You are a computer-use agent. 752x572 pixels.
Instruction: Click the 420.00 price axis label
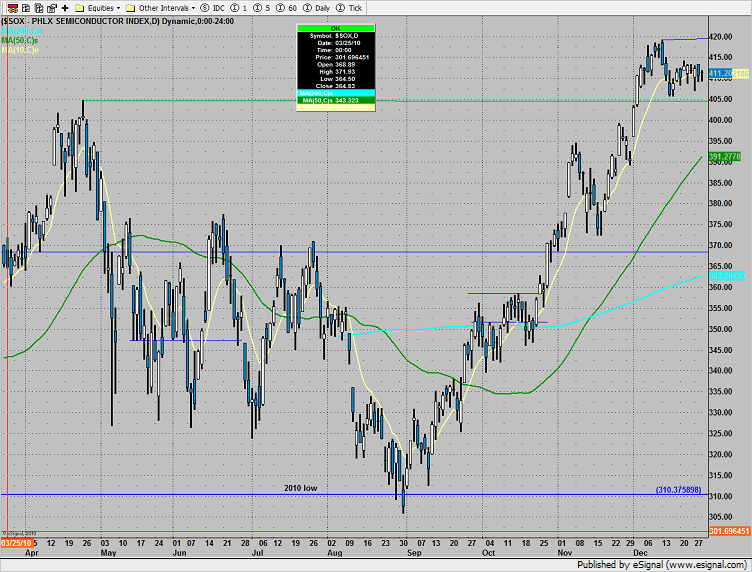721,36
